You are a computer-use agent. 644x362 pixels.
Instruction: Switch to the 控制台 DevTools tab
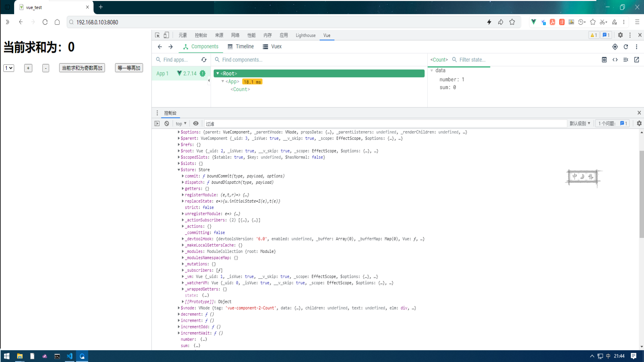point(201,35)
